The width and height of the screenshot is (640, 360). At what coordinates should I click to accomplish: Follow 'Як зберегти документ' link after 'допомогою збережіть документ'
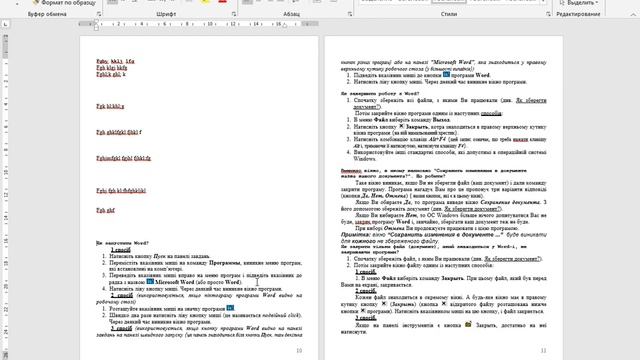point(472,209)
